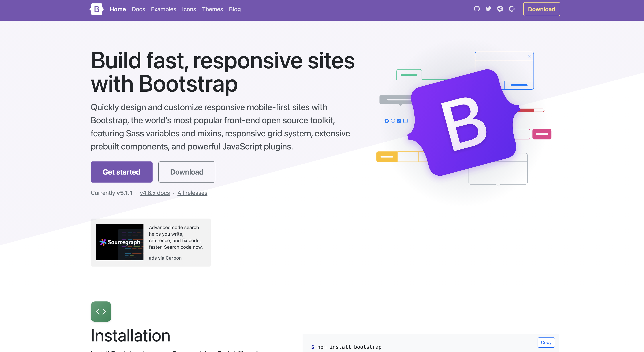The width and height of the screenshot is (644, 352).
Task: Open the Icons nav item
Action: click(189, 9)
